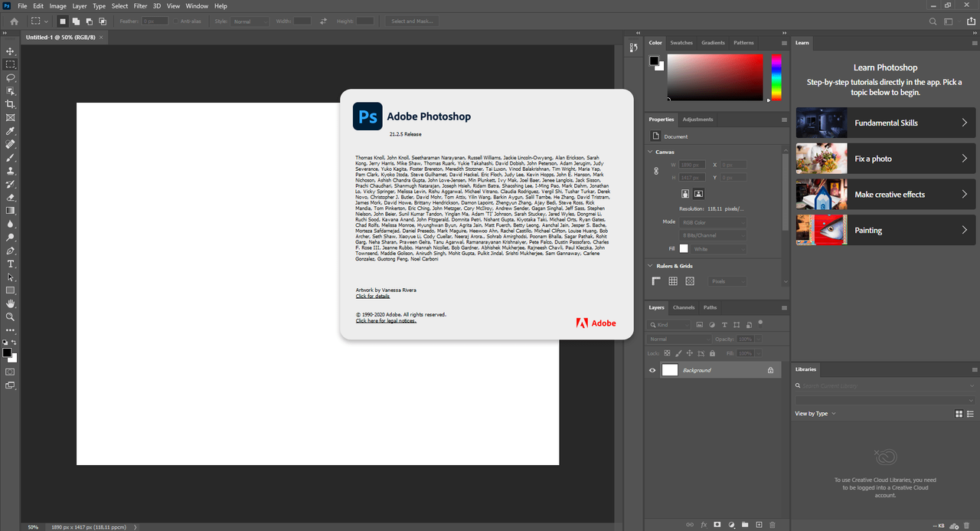Open the Fill White dropdown
The height and width of the screenshot is (531, 980).
(719, 249)
